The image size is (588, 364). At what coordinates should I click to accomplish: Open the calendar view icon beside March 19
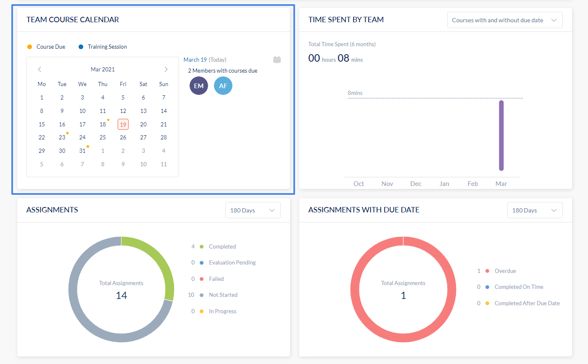coord(277,60)
